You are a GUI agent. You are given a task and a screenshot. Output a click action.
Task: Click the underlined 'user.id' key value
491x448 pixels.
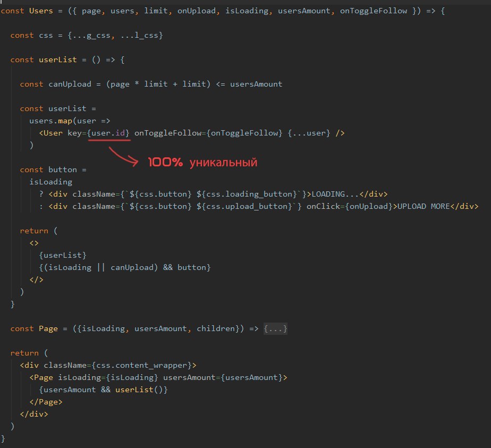(108, 133)
